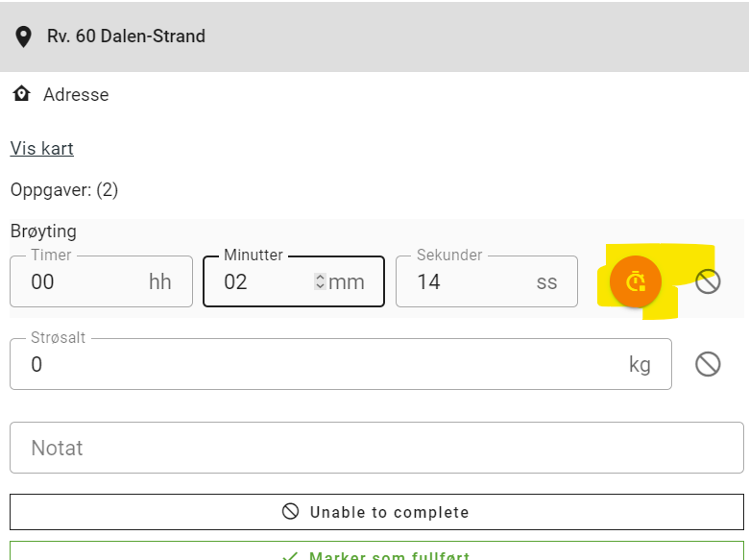Click the prohibited icon inside Unable to complete
The width and height of the screenshot is (749, 560).
click(290, 511)
